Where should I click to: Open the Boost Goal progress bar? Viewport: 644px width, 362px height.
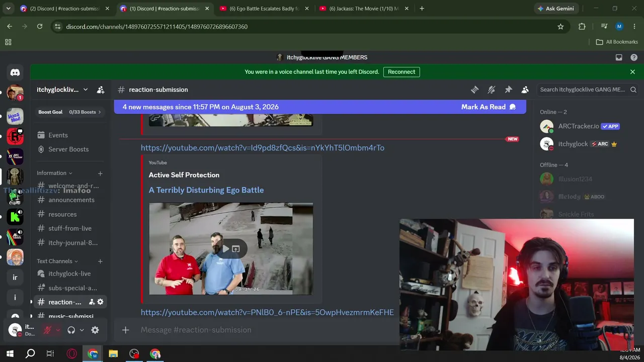(70, 112)
